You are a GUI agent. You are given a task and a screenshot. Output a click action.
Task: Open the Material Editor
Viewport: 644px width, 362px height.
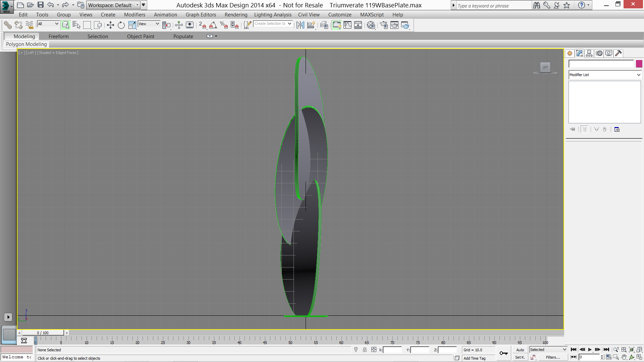coord(371,25)
